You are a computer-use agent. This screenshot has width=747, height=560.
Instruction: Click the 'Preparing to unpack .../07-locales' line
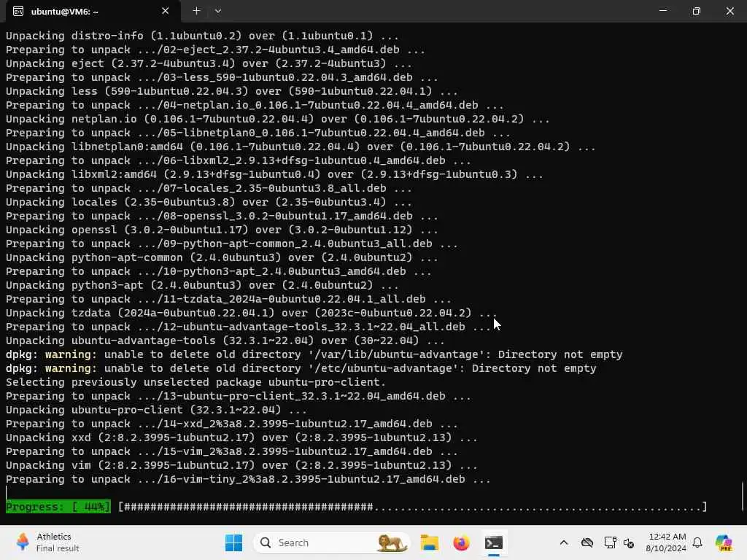point(209,188)
